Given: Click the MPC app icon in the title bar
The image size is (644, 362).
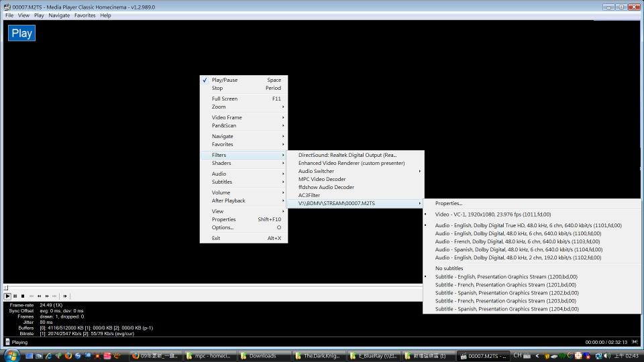Looking at the screenshot, I should tap(7, 7).
